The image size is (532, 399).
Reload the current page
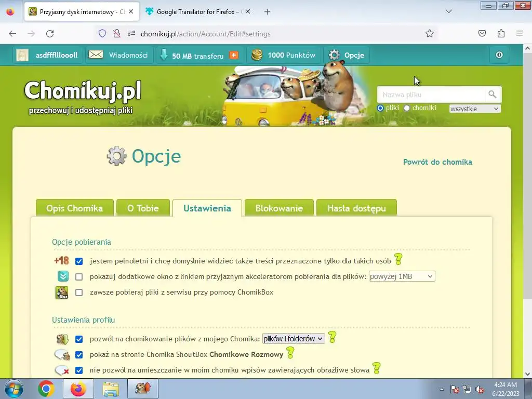tap(50, 34)
